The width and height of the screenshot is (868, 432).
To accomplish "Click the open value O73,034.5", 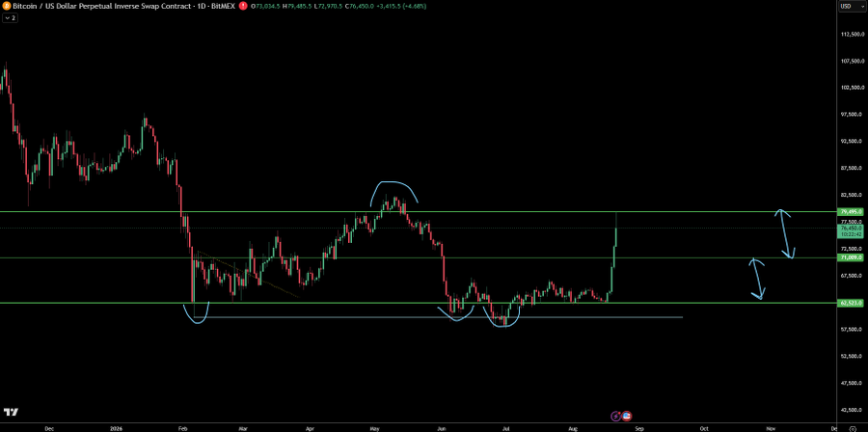I will (x=264, y=6).
